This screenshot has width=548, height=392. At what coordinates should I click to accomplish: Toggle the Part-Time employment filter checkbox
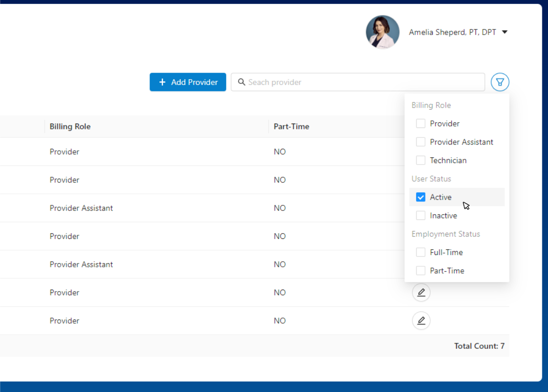[420, 271]
